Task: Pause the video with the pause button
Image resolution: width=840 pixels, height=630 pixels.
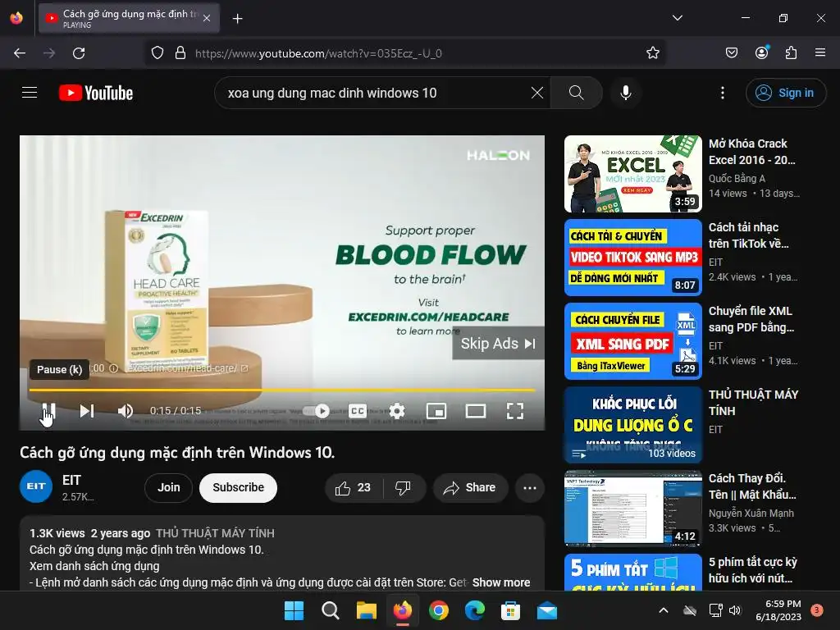Action: [48, 412]
